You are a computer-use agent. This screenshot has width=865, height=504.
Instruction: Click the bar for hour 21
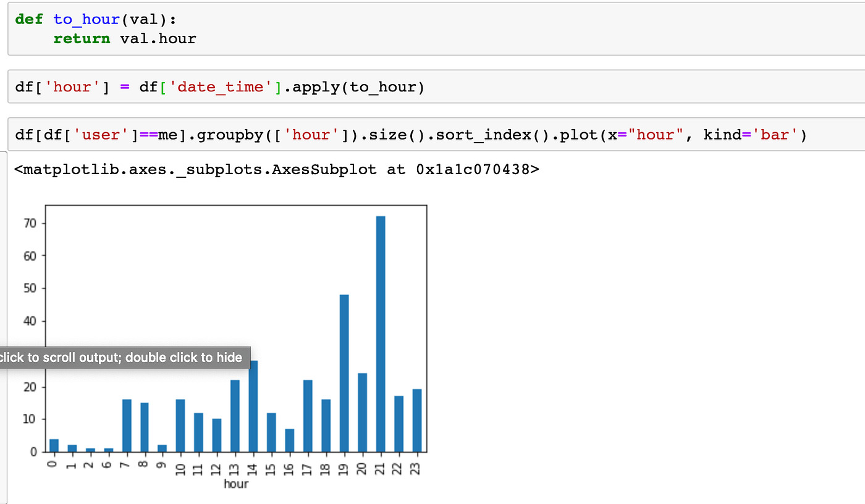click(x=380, y=334)
